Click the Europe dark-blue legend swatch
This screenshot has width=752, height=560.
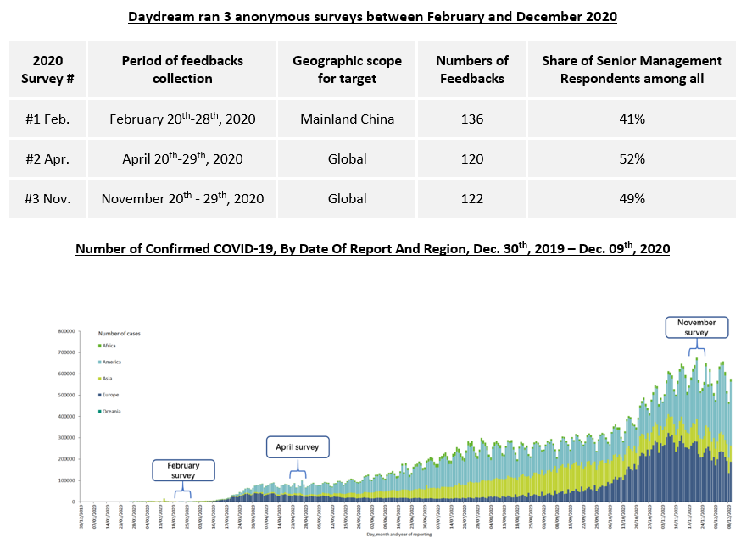coord(100,395)
